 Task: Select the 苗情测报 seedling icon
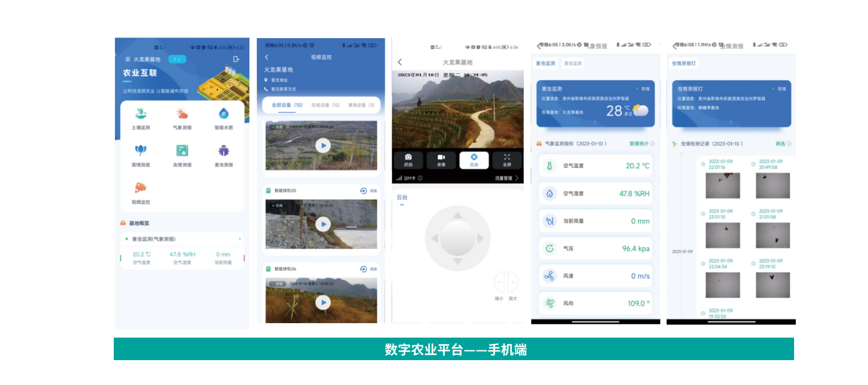tap(140, 151)
